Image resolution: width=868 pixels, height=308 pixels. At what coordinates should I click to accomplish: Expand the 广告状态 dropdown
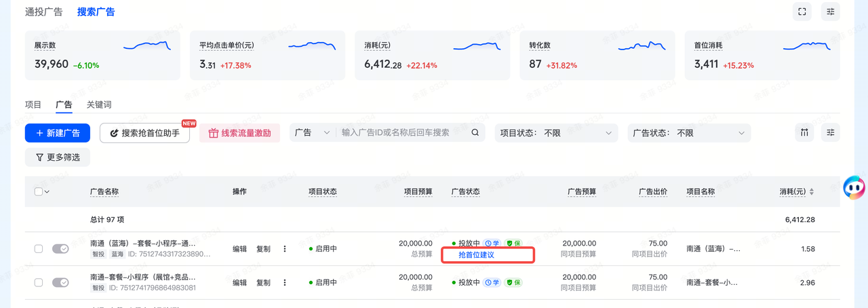click(689, 133)
